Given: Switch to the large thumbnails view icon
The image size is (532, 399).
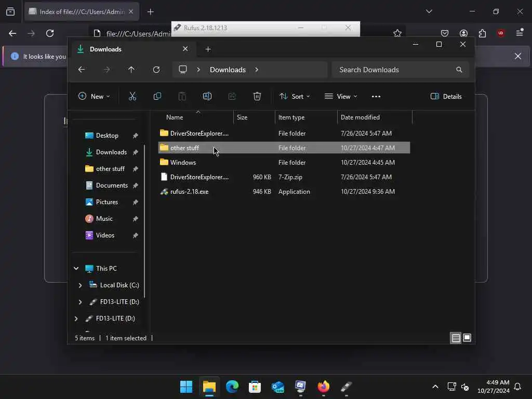Looking at the screenshot, I should point(467,338).
